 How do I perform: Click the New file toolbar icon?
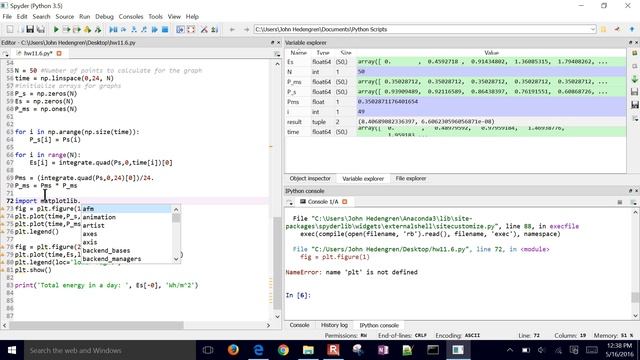pos(10,29)
